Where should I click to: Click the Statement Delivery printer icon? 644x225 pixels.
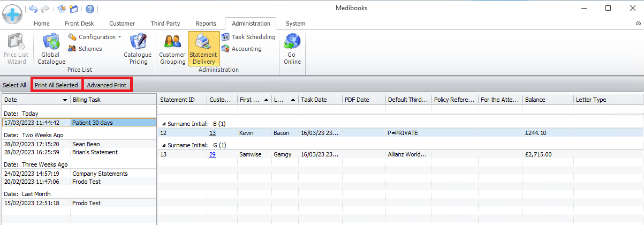[203, 42]
